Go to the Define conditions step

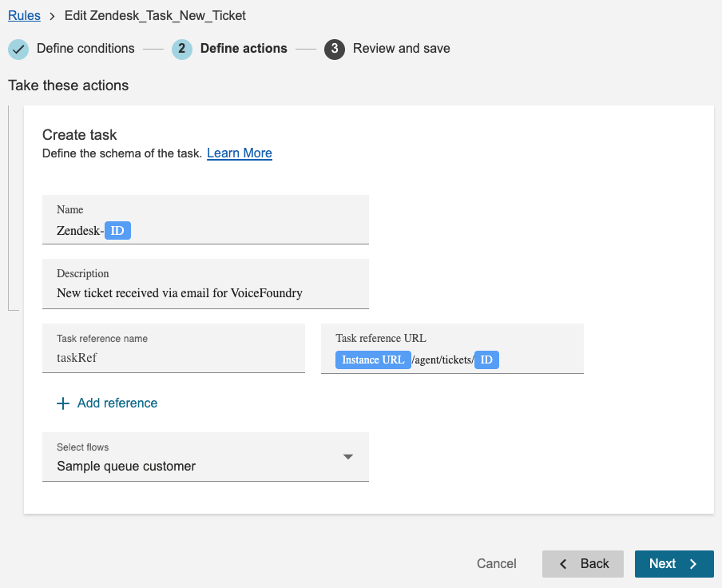(85, 49)
